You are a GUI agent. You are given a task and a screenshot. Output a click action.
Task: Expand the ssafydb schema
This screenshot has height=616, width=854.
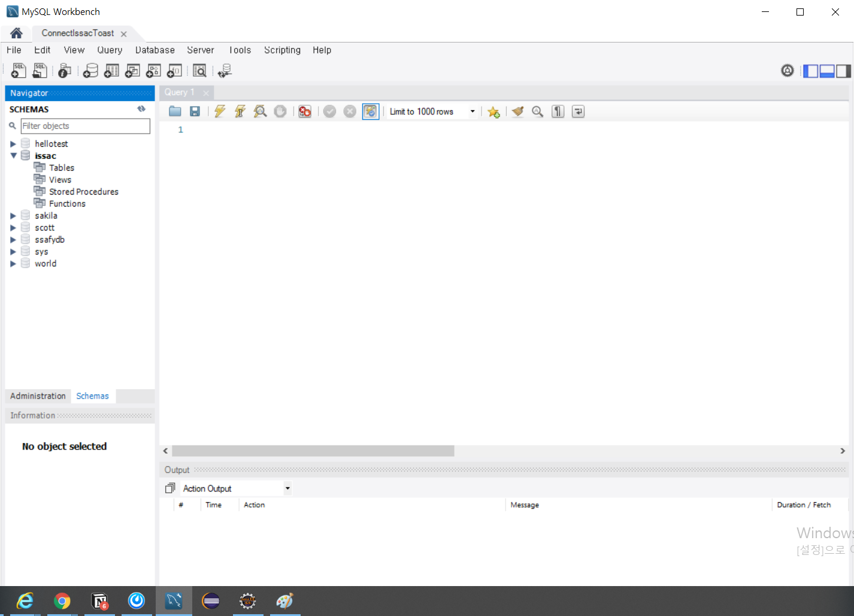coord(13,239)
